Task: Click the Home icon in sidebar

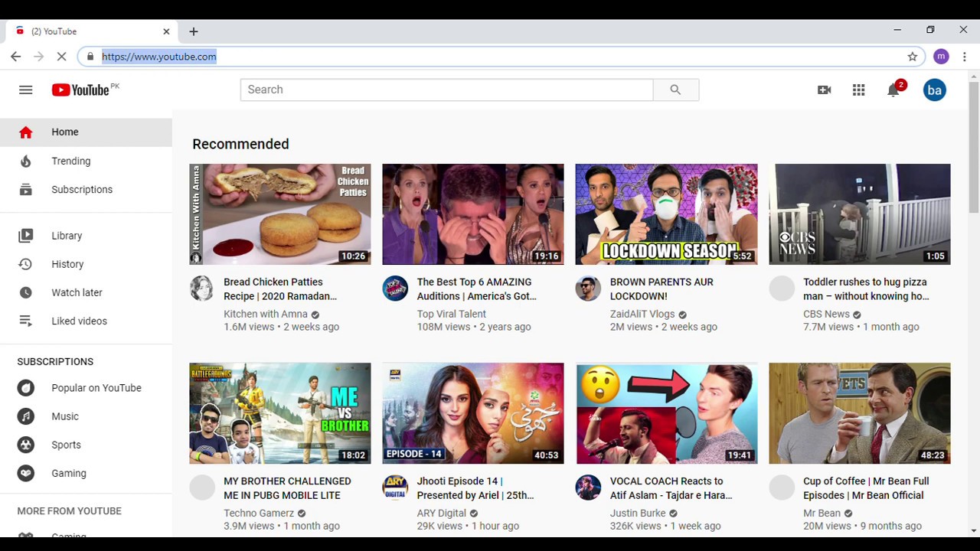Action: point(26,132)
